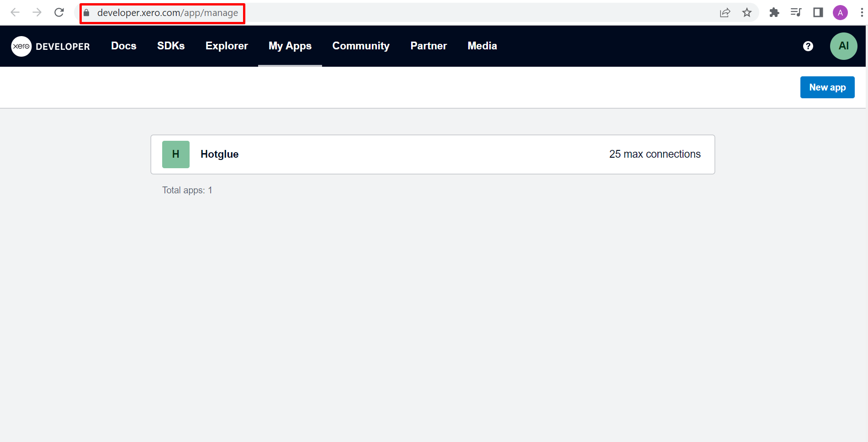Click the browser forward arrow

coord(37,12)
